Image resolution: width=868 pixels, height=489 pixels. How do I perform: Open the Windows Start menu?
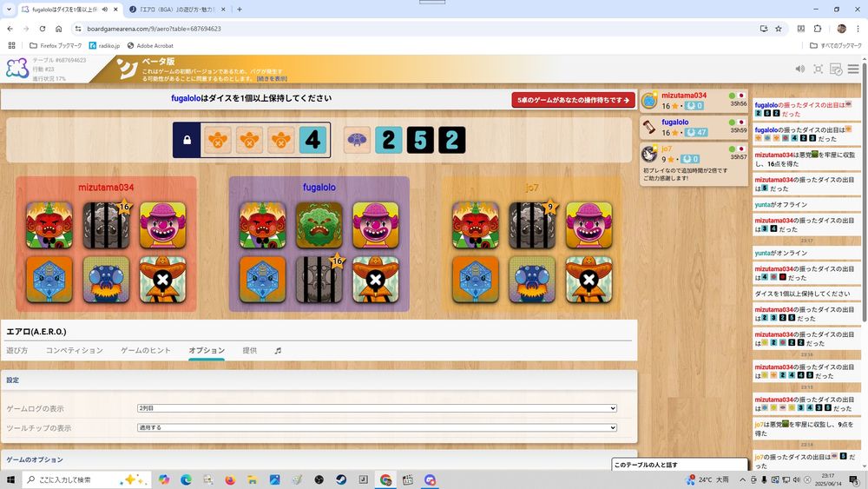pyautogui.click(x=10, y=479)
